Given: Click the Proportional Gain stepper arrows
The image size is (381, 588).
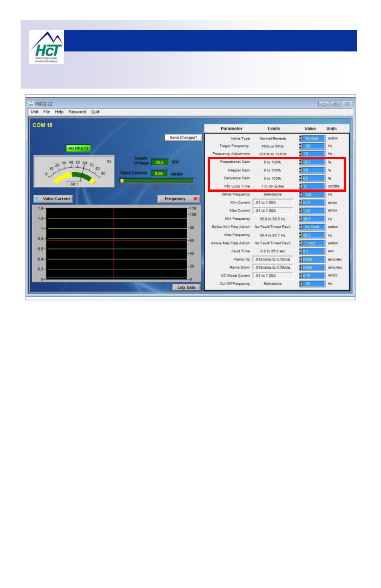Looking at the screenshot, I should tap(300, 162).
